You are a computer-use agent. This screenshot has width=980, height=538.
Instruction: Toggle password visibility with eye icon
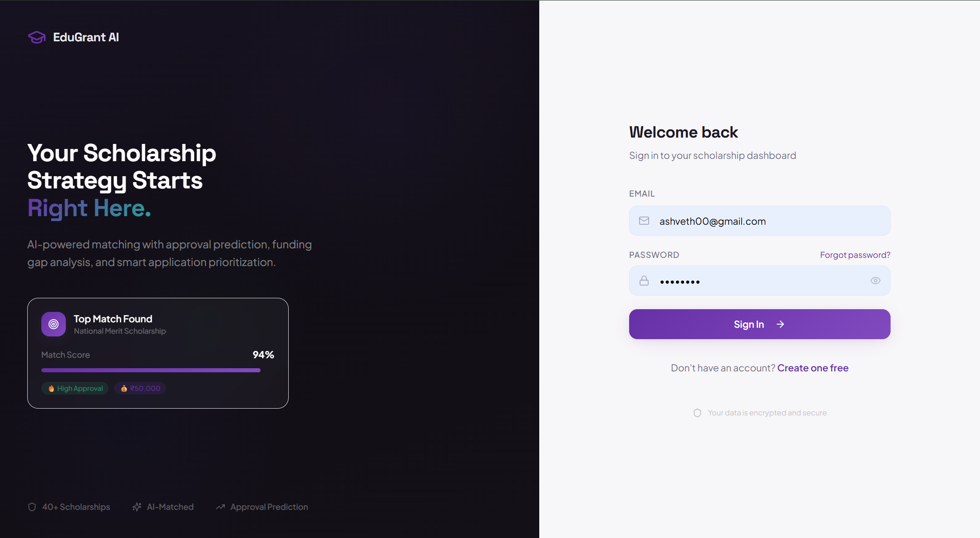pyautogui.click(x=875, y=281)
